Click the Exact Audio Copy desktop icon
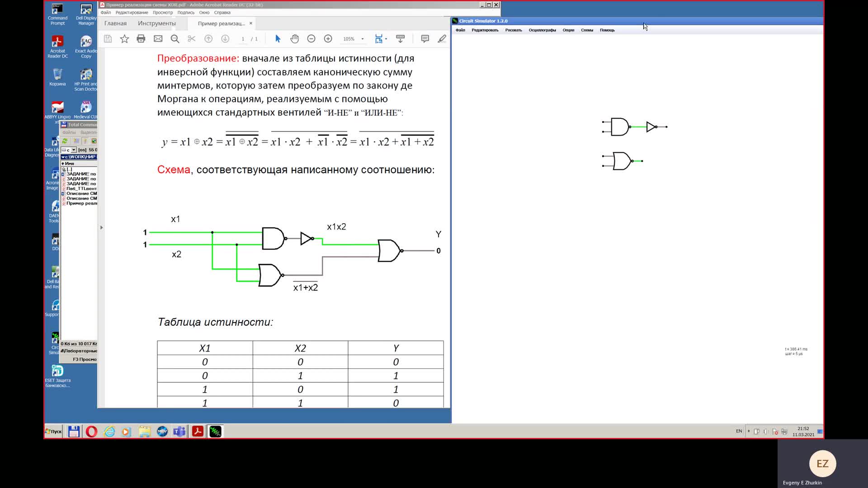Image resolution: width=868 pixels, height=488 pixels. (x=86, y=47)
